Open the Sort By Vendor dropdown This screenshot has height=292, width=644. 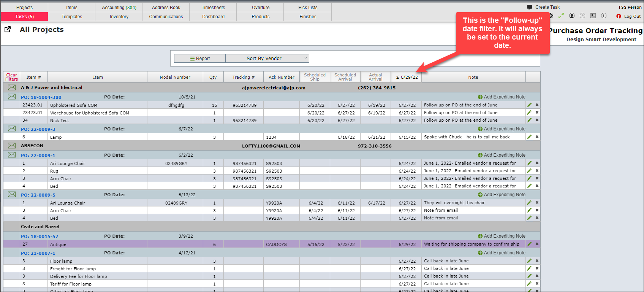click(267, 58)
